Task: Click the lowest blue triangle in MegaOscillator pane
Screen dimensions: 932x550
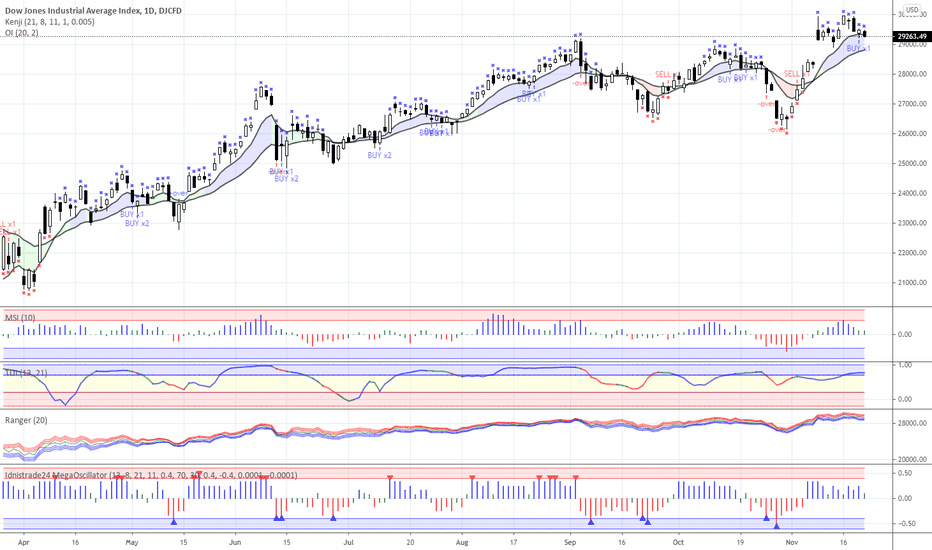Action: coord(776,526)
